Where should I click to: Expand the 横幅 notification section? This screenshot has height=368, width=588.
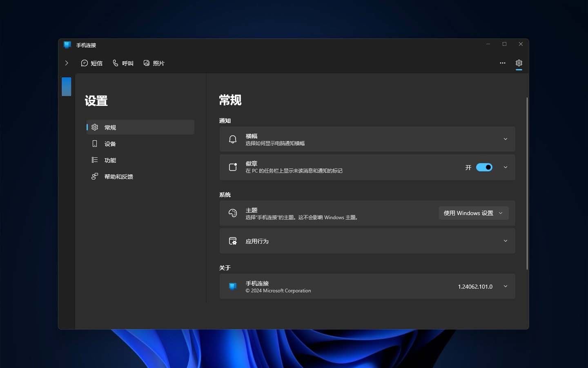[x=506, y=139]
